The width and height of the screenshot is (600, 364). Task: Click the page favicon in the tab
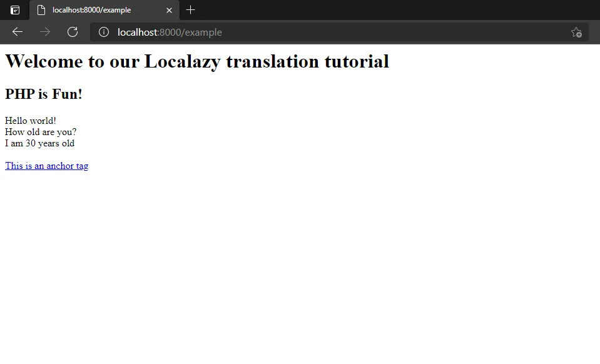tap(41, 10)
